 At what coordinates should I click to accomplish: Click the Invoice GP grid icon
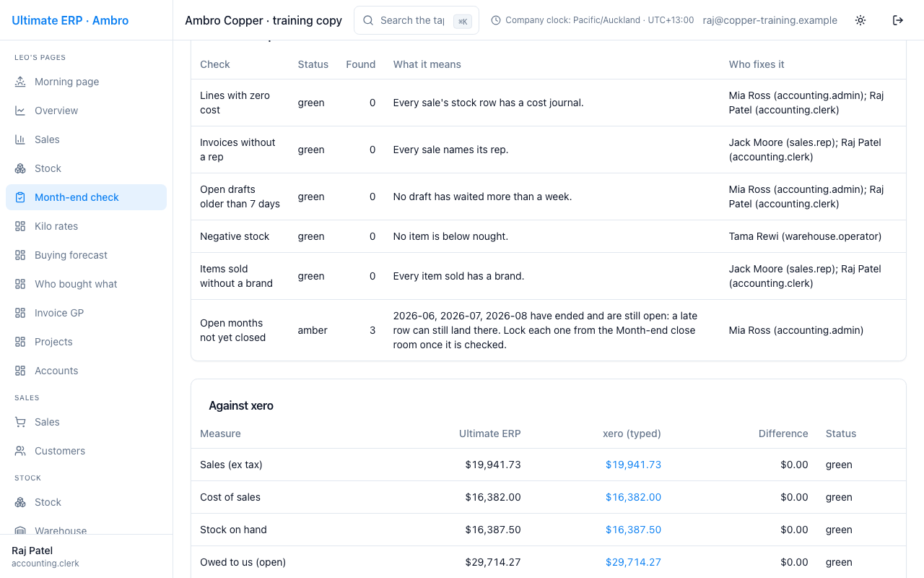(x=20, y=313)
